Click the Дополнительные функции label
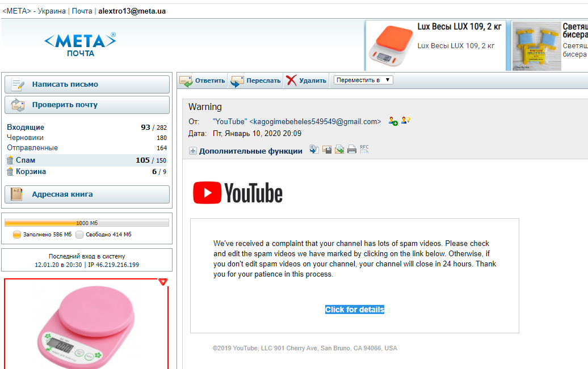This screenshot has width=588, height=369. (250, 151)
